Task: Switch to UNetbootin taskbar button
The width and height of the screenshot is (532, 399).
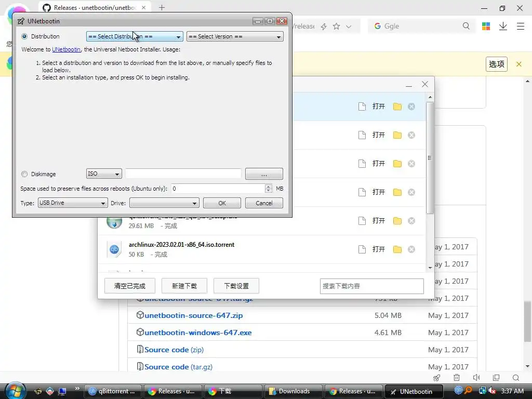Action: (x=414, y=391)
